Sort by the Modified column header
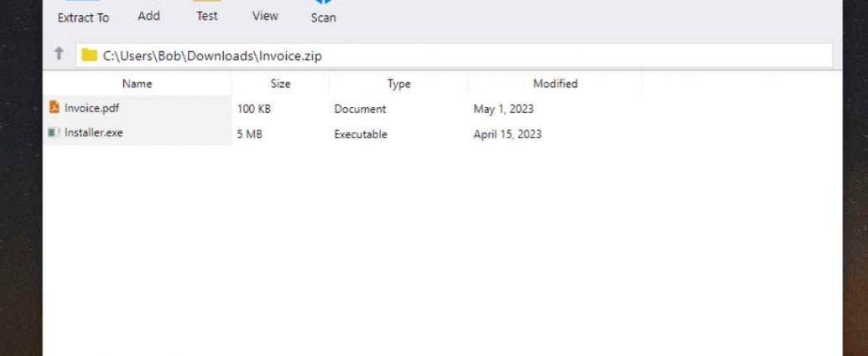The width and height of the screenshot is (868, 356). click(555, 84)
